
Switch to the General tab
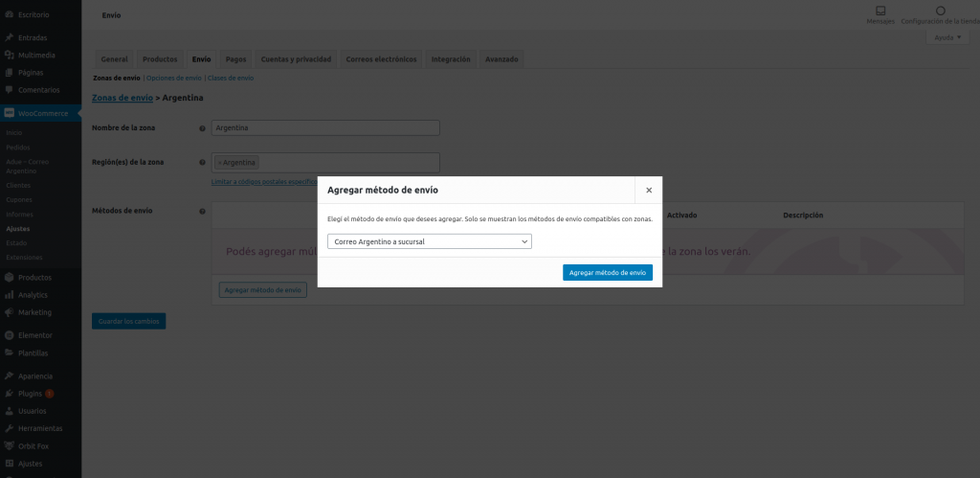pyautogui.click(x=115, y=59)
